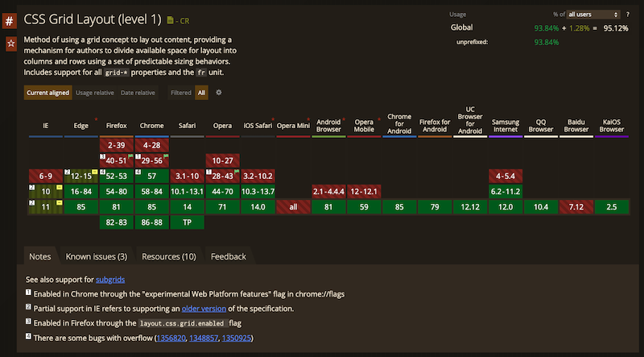Click the Opera Mini column header
This screenshot has width=644, height=357.
293,126
